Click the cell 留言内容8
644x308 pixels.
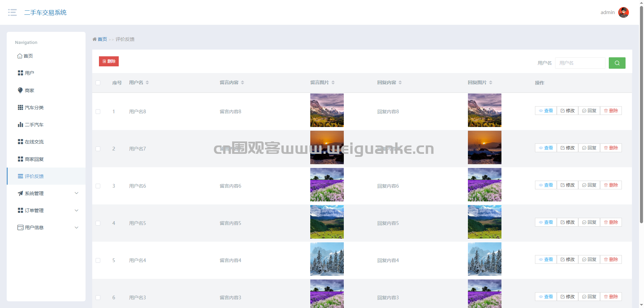pos(230,112)
